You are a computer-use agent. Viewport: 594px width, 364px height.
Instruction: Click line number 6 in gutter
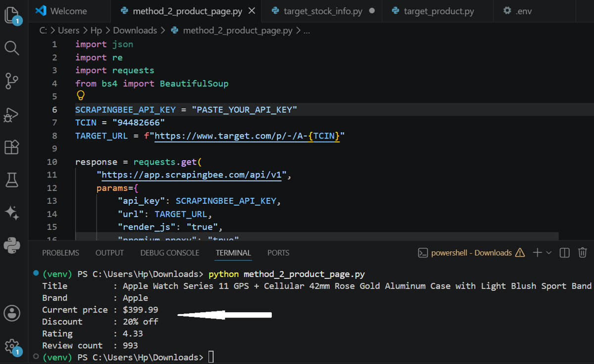[54, 110]
